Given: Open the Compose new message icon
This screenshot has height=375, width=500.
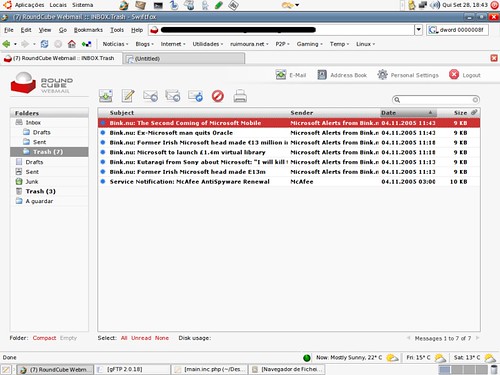Looking at the screenshot, I should (128, 96).
